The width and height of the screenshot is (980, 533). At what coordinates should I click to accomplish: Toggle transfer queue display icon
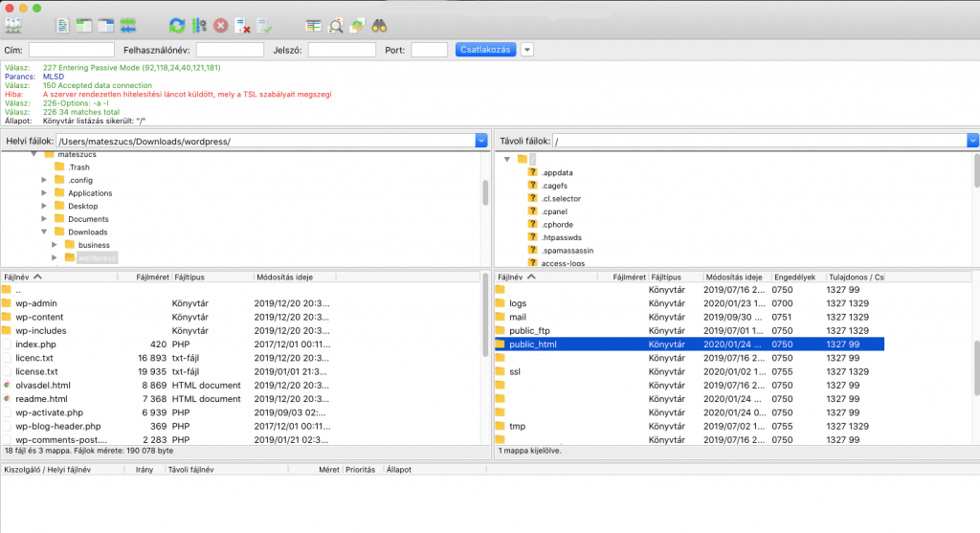click(128, 26)
